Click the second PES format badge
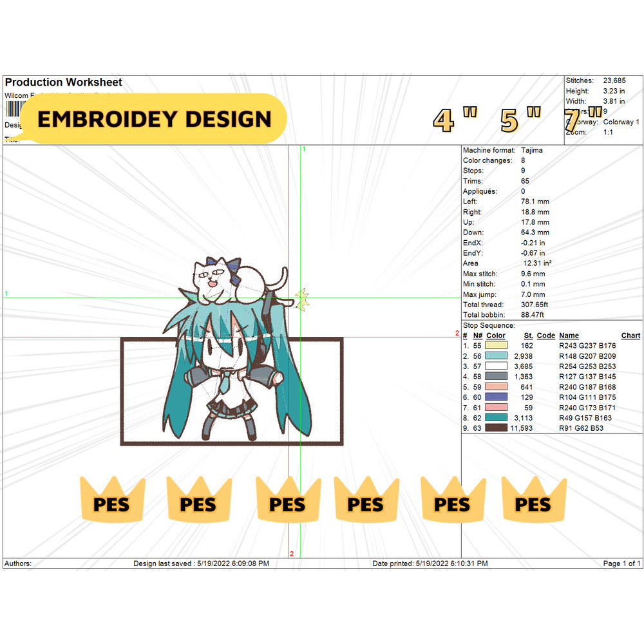Viewport: 644px width, 644px height. (x=198, y=501)
